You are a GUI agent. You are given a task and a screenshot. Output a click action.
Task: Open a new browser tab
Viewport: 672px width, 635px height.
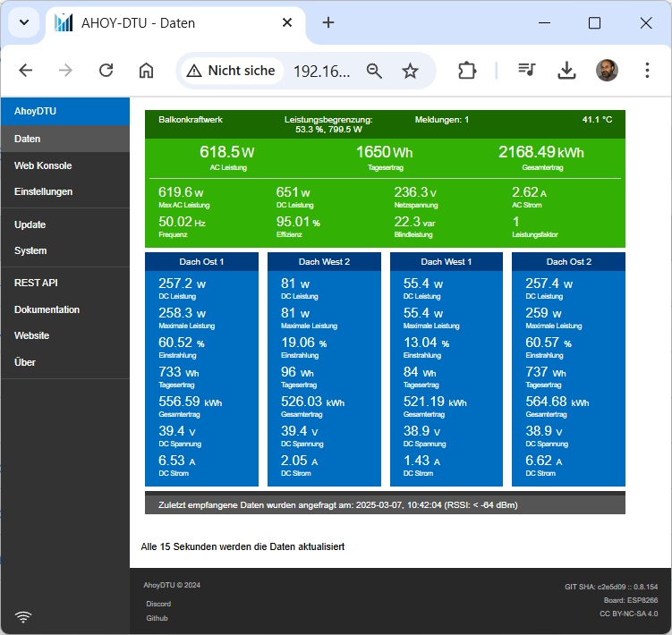click(328, 23)
